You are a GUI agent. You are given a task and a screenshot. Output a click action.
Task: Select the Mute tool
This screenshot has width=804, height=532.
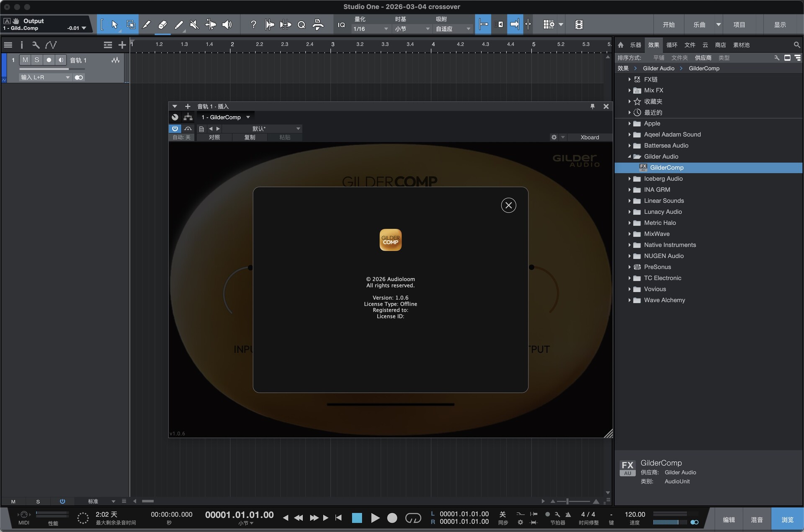tap(194, 25)
